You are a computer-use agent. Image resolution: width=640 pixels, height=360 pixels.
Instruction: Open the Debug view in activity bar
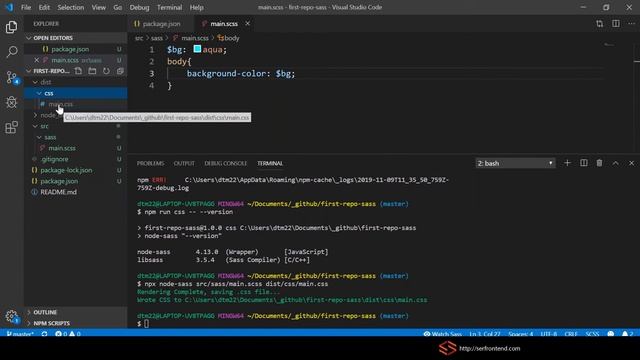pyautogui.click(x=11, y=102)
